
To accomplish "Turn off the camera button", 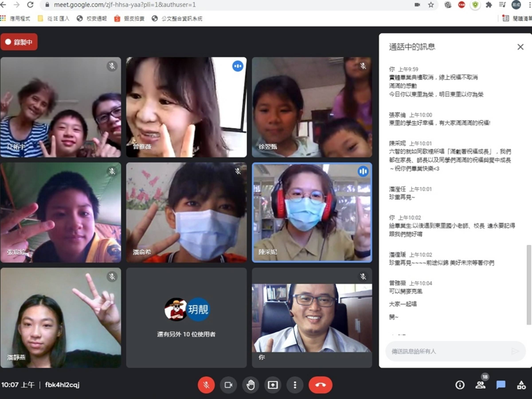I will [x=228, y=385].
